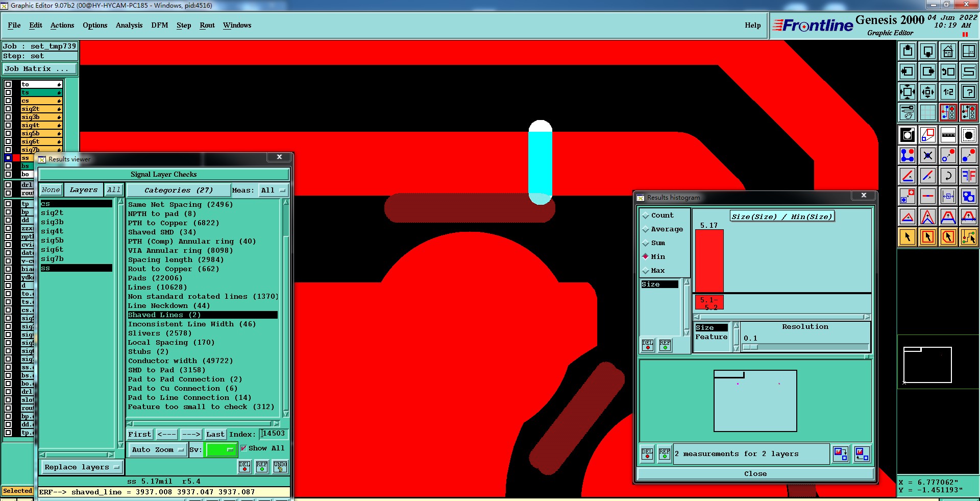Open the DFM menu

[x=160, y=25]
